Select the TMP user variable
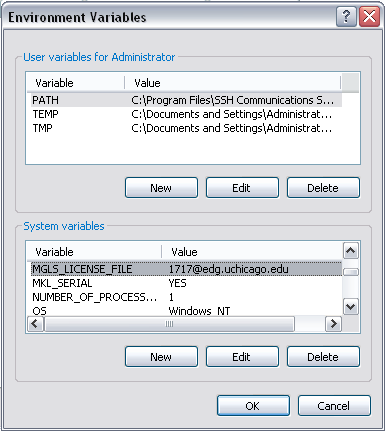The image size is (385, 431). (x=42, y=128)
